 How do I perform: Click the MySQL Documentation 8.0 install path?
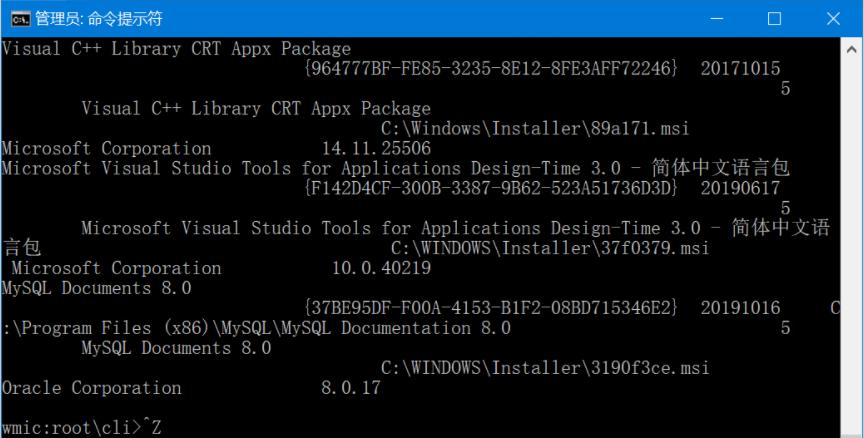coord(257,328)
